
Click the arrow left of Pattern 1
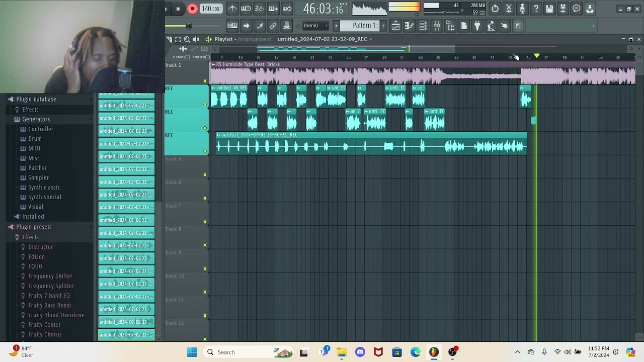(336, 26)
